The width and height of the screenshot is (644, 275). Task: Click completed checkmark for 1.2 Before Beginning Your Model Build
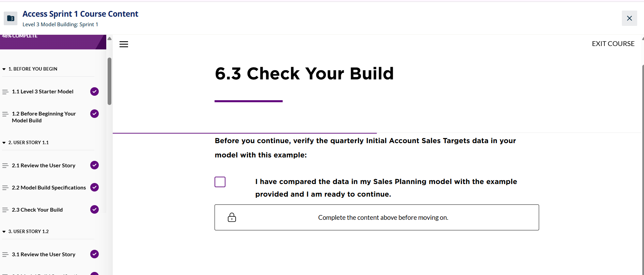[x=94, y=114]
